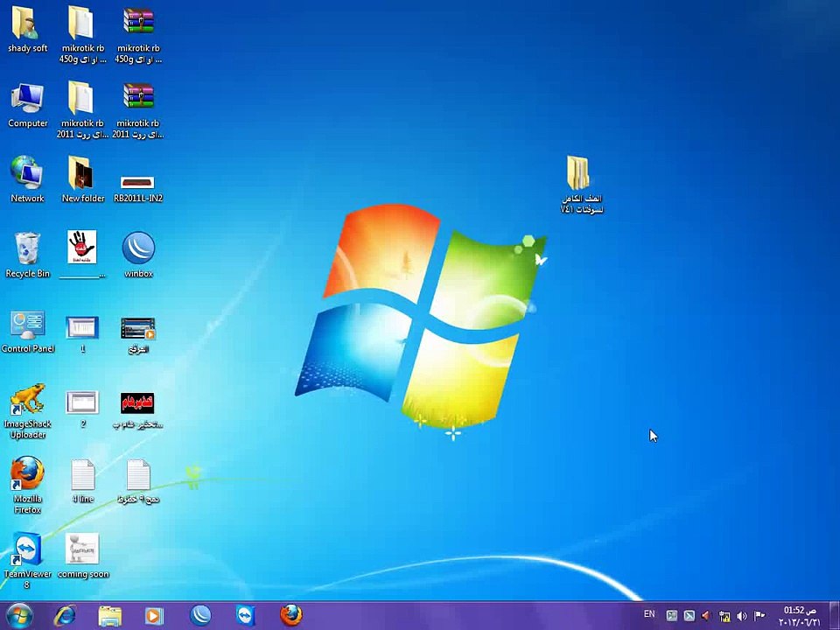Open winbox from the taskbar
The height and width of the screenshot is (630, 840).
pos(201,616)
